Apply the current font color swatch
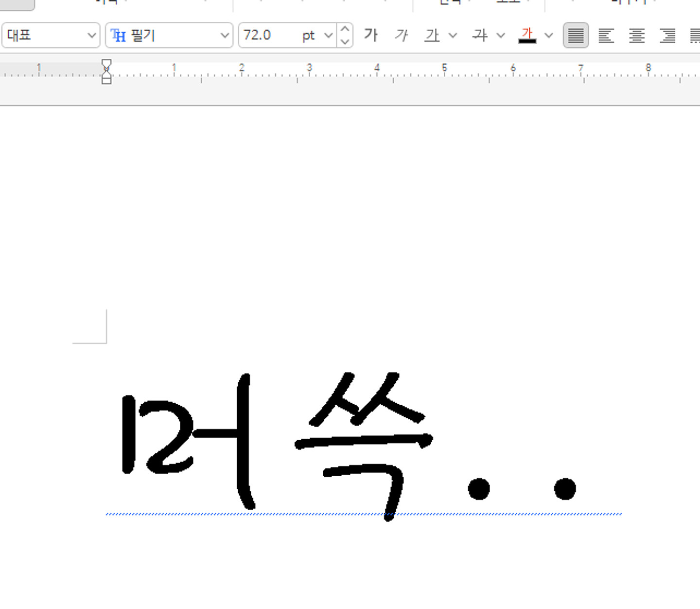 tap(527, 35)
